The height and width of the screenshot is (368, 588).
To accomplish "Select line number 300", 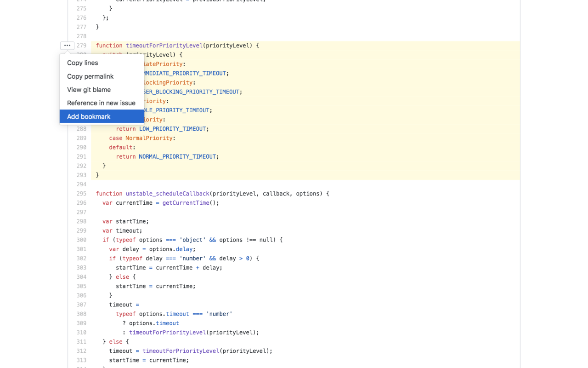I will click(x=81, y=240).
